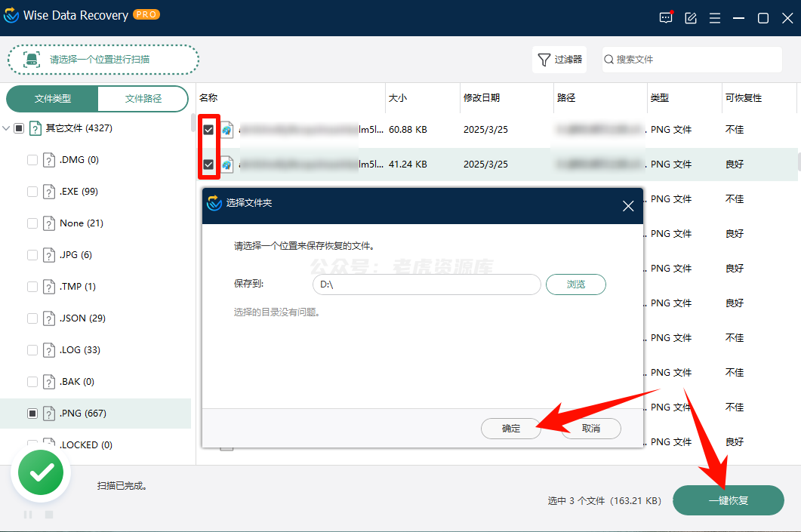The height and width of the screenshot is (532, 801).
Task: Uncheck the 60.88 KB PNG file checkbox
Action: (208, 130)
